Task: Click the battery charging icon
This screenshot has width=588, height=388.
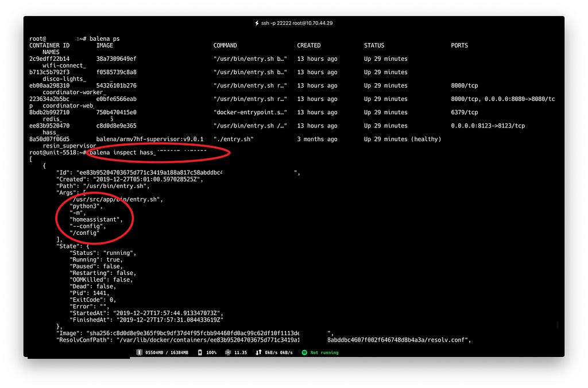Action: click(200, 352)
